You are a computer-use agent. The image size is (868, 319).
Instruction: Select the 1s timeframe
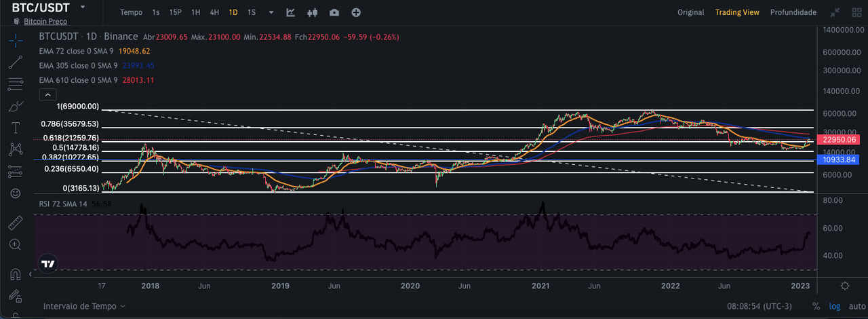click(156, 12)
